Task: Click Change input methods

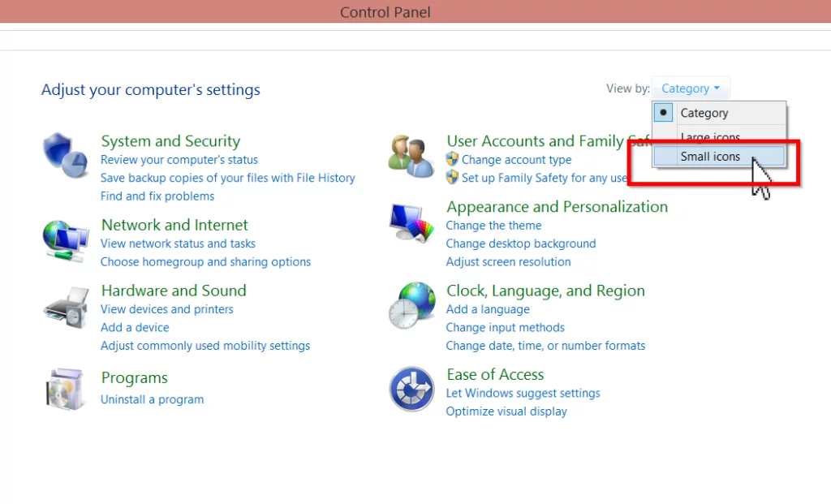Action: click(x=505, y=328)
